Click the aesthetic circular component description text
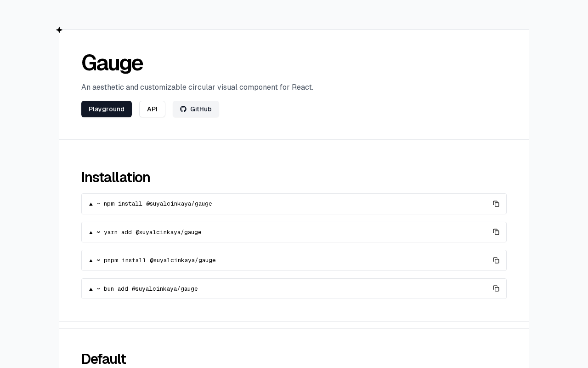The image size is (588, 368). pos(197,87)
